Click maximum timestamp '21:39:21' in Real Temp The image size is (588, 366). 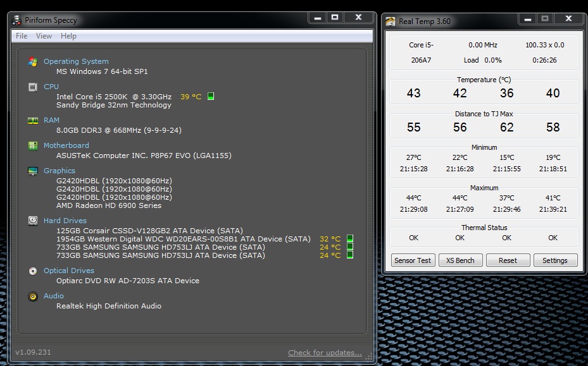tap(553, 209)
